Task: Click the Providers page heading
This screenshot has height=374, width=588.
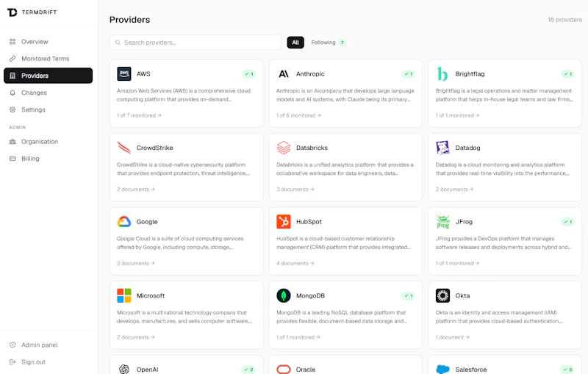Action: [x=130, y=20]
